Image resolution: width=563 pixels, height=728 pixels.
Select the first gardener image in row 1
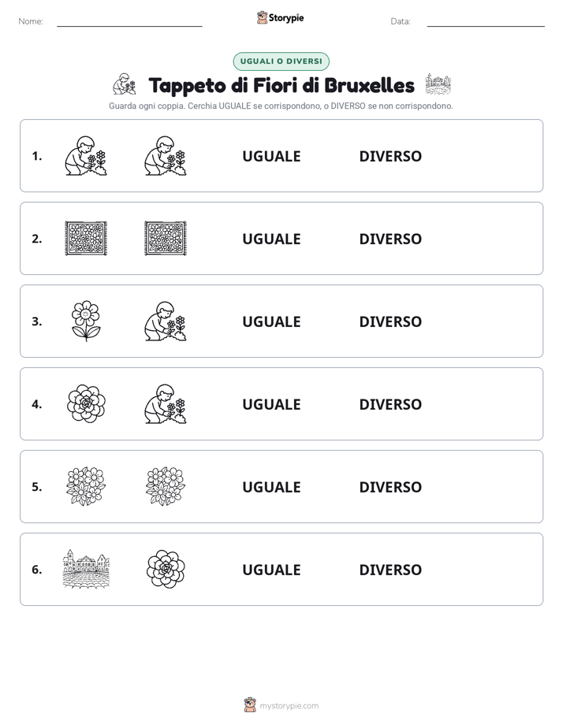pos(86,156)
